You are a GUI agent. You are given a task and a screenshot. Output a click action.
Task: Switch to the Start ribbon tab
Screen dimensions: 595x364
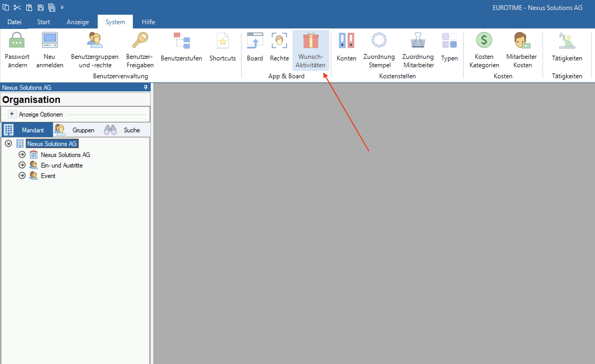coord(43,22)
